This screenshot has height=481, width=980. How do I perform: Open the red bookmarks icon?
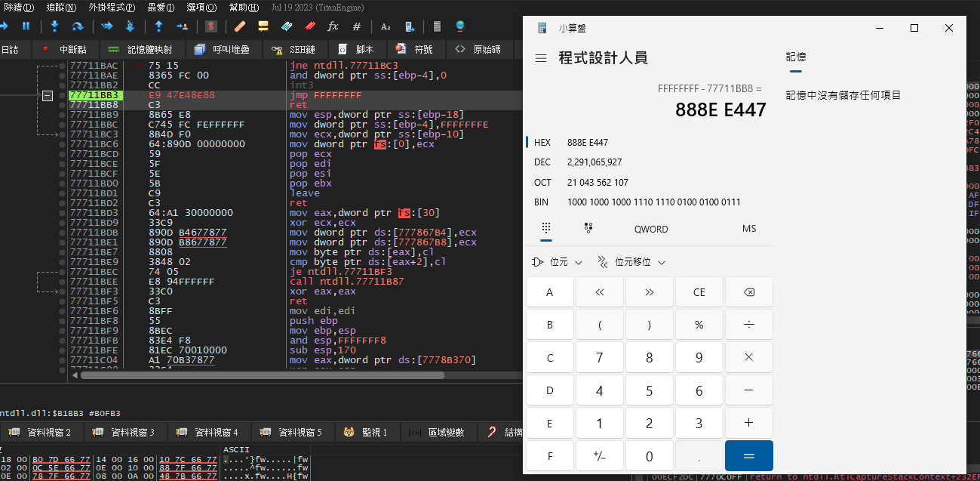(x=310, y=26)
